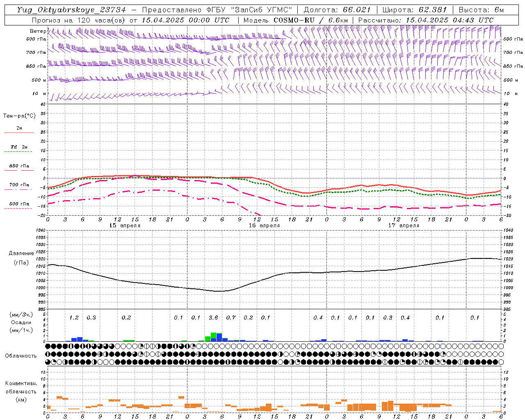The height and width of the screenshot is (420, 525).
Task: Click the Облачность cloud cover label
Action: (21, 356)
